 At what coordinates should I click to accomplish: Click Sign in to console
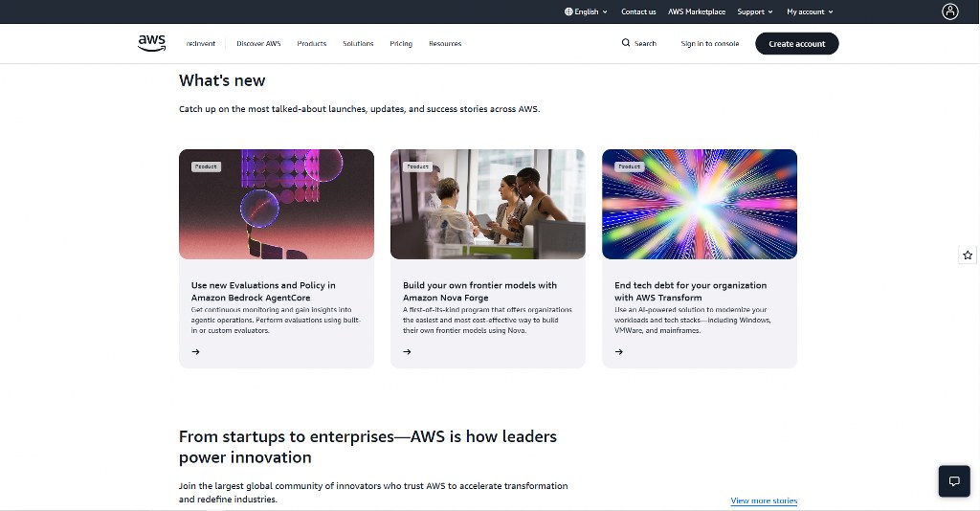tap(710, 44)
